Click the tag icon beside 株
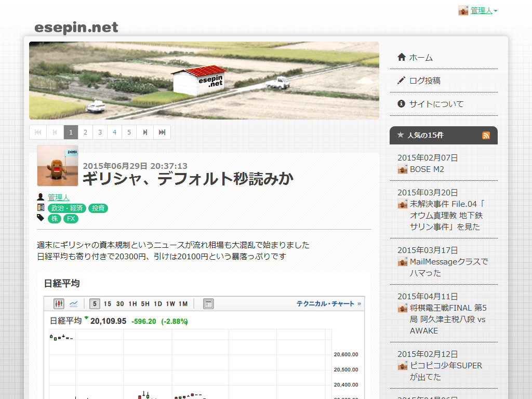This screenshot has width=532, height=399. [x=41, y=218]
